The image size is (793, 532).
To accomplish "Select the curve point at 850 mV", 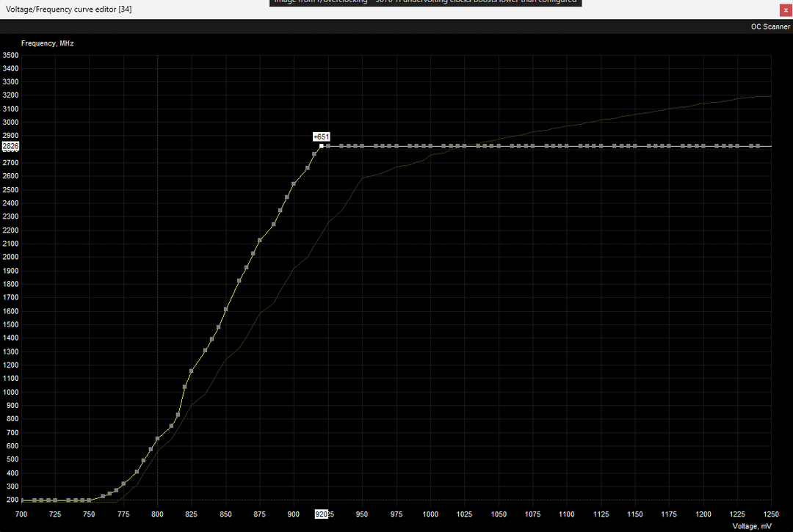I will click(x=225, y=309).
